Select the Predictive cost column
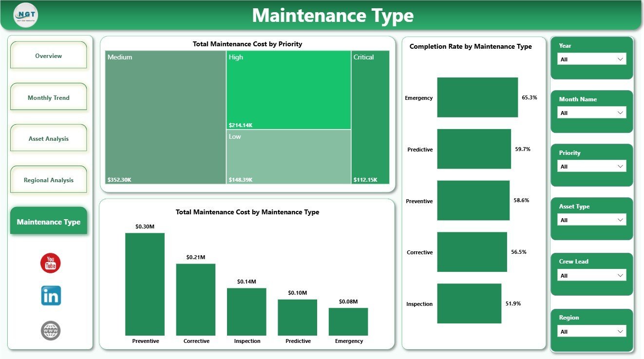Screen dimensions: 644x359 [298, 318]
